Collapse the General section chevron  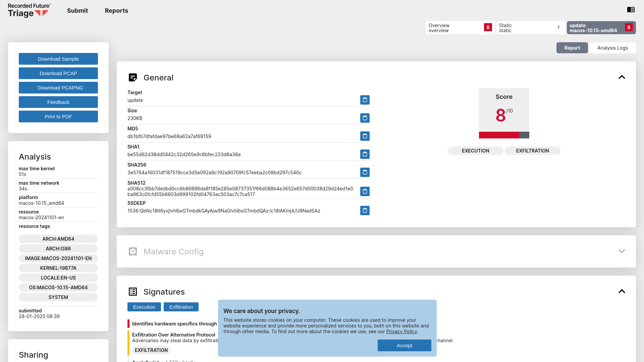[622, 77]
